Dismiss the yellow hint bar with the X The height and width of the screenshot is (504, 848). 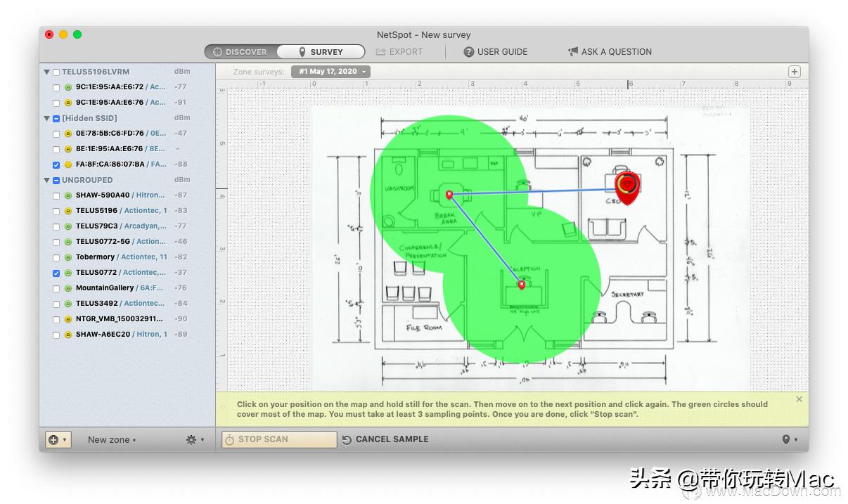pos(799,399)
